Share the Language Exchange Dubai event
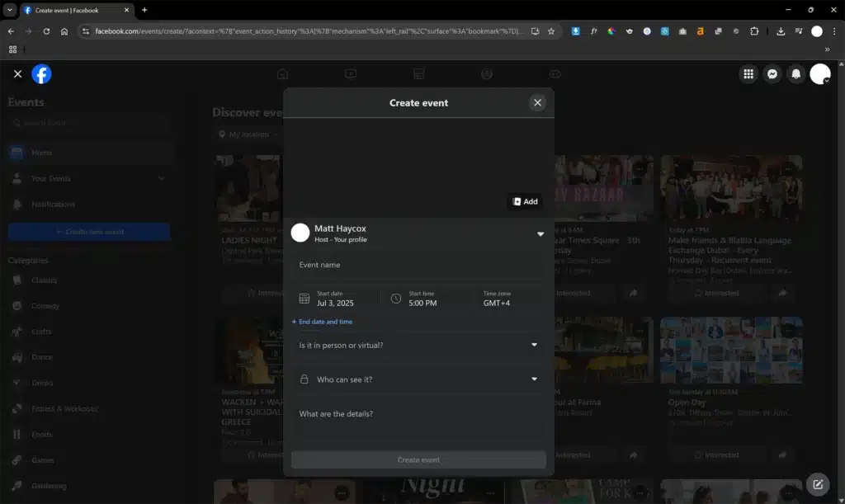The width and height of the screenshot is (845, 504). tap(782, 293)
